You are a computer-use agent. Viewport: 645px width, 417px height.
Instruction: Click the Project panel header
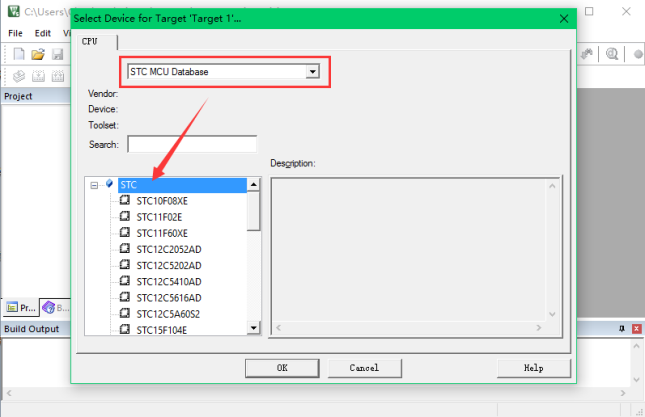click(x=36, y=96)
